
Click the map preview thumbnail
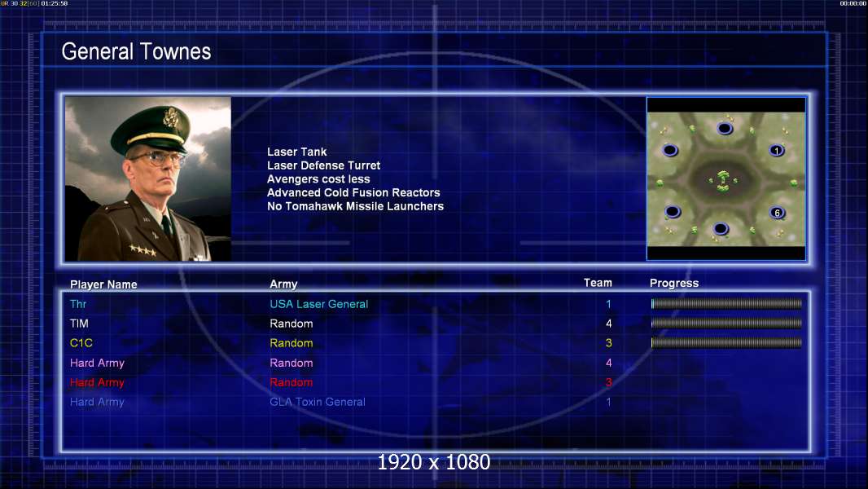point(726,178)
